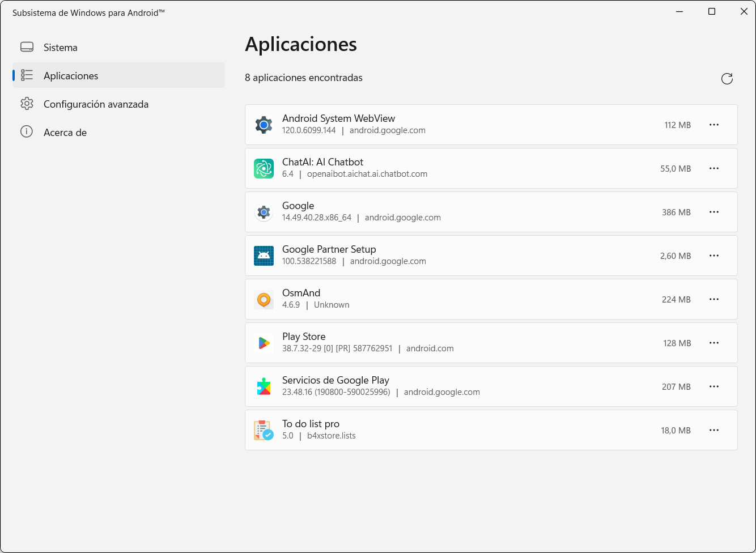Go to Configuración avanzada in the sidebar
Image resolution: width=756 pixels, height=553 pixels.
coord(96,104)
